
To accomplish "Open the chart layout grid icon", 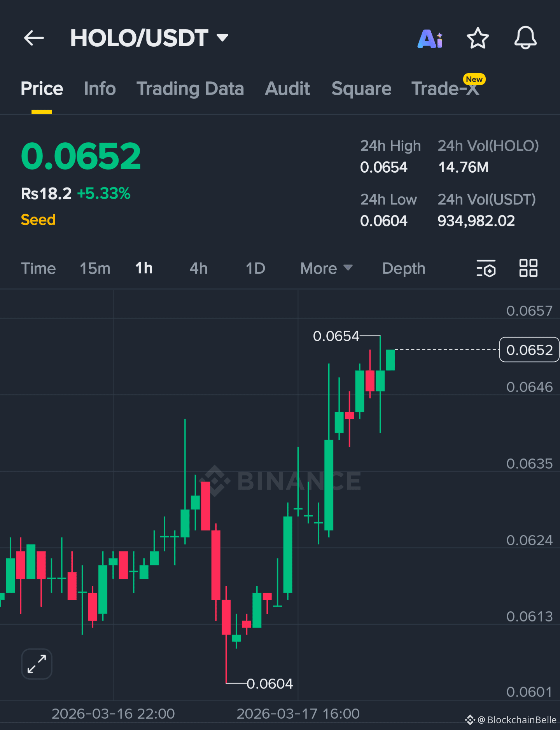I will [528, 268].
